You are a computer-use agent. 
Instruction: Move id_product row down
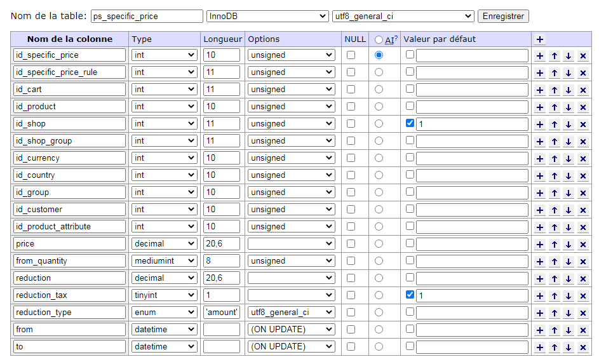[x=569, y=107]
